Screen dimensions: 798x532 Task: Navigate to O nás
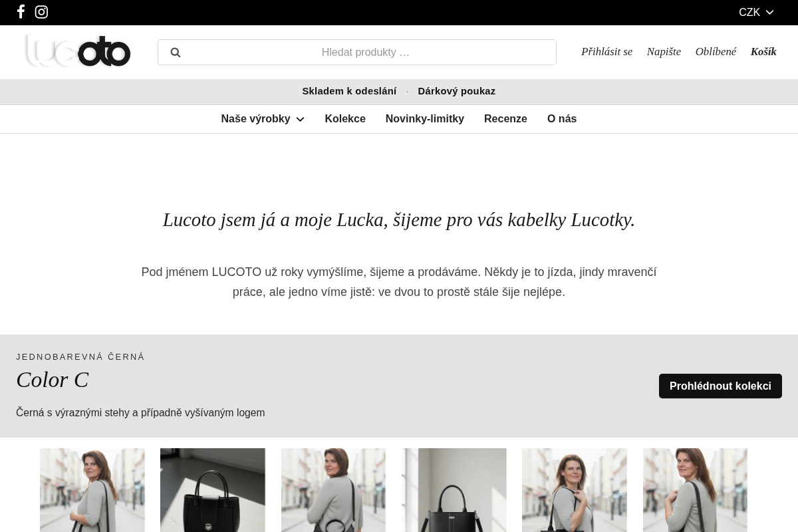tap(562, 119)
